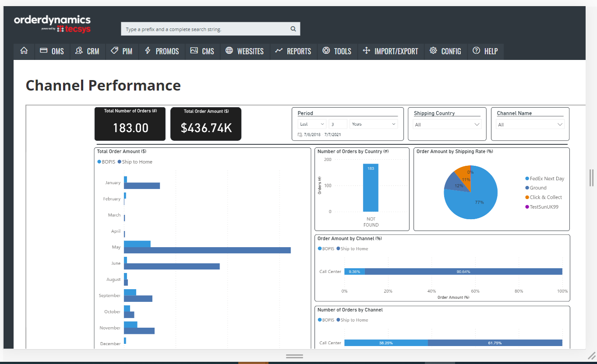Click the HELP question mark icon
This screenshot has width=597, height=364.
476,51
